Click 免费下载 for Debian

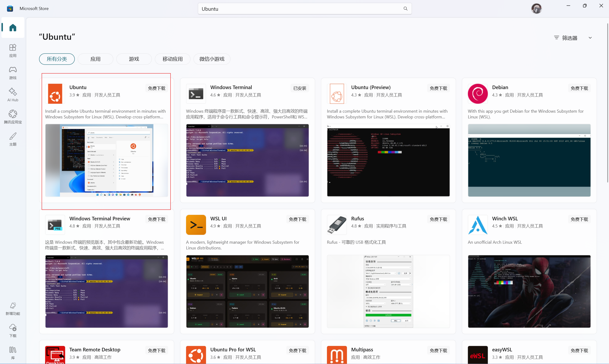[x=579, y=88]
